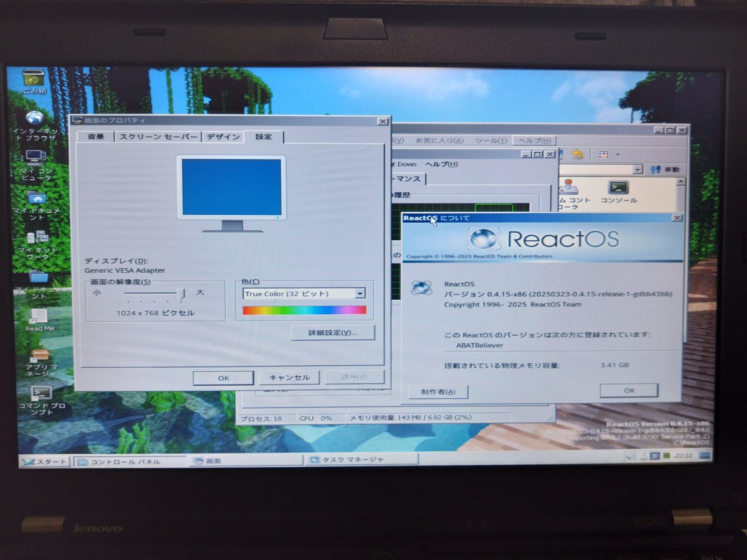The width and height of the screenshot is (747, 560).
Task: Open the Shut Down menu in Task Manager
Action: tap(405, 164)
